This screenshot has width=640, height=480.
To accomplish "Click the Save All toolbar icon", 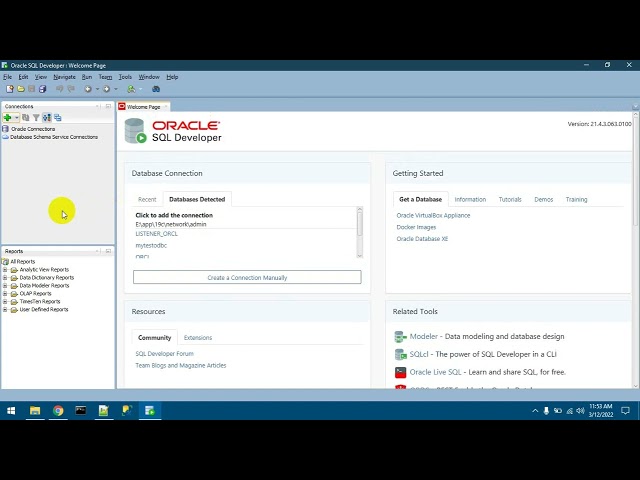I will [42, 89].
